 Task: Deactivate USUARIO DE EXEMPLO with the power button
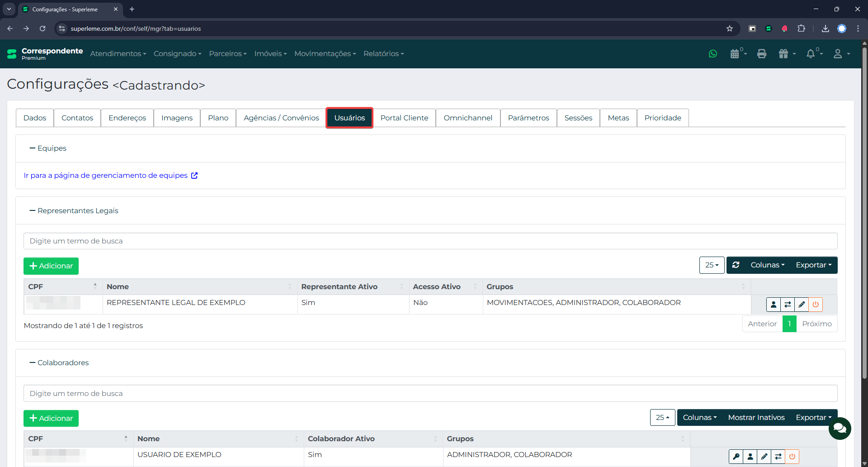point(792,457)
